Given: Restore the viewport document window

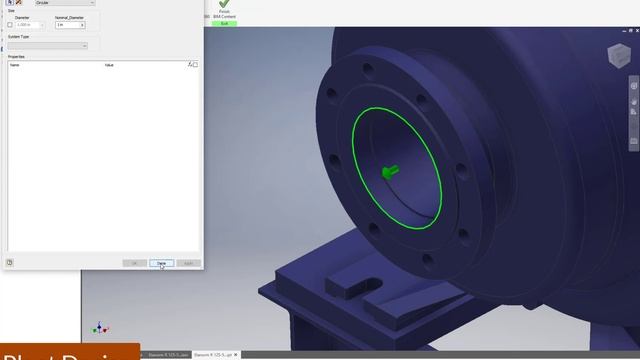Looking at the screenshot, I should tap(631, 31).
